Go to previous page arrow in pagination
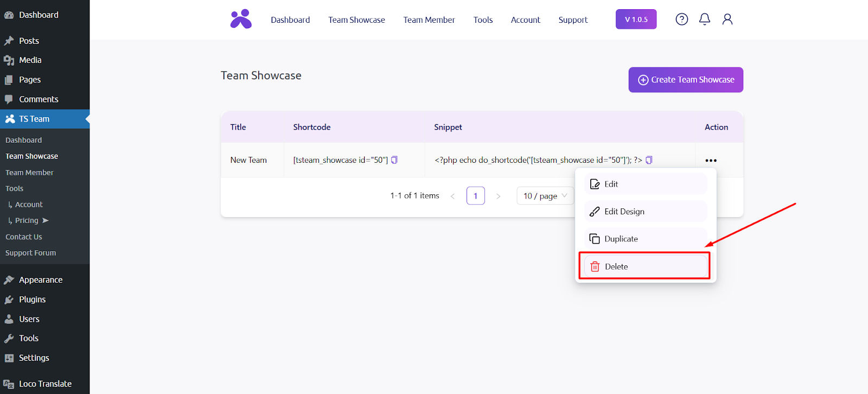 tap(452, 196)
